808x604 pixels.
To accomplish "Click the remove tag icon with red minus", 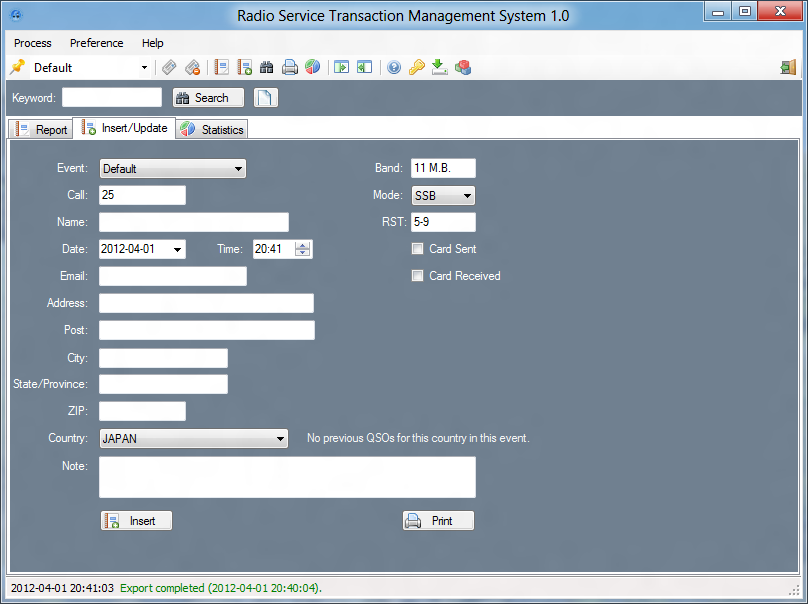I will pyautogui.click(x=192, y=68).
